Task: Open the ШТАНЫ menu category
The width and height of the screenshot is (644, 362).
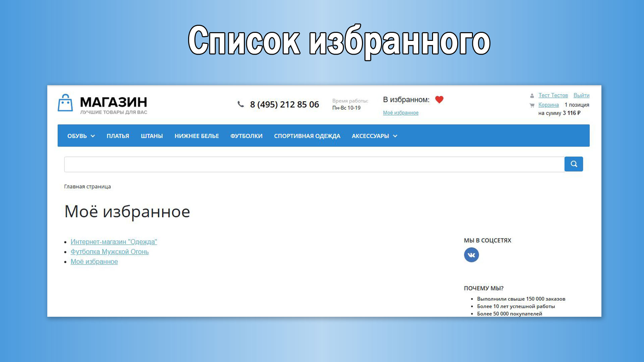Action: [152, 136]
